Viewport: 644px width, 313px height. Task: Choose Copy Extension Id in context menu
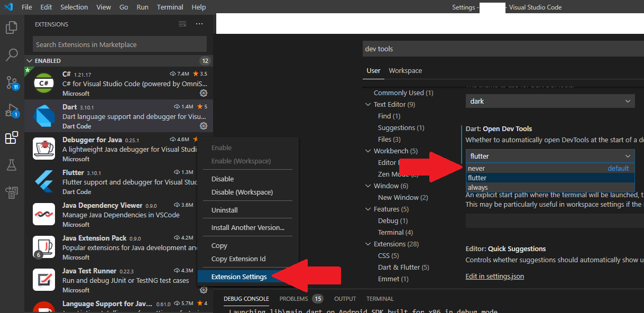point(248,259)
